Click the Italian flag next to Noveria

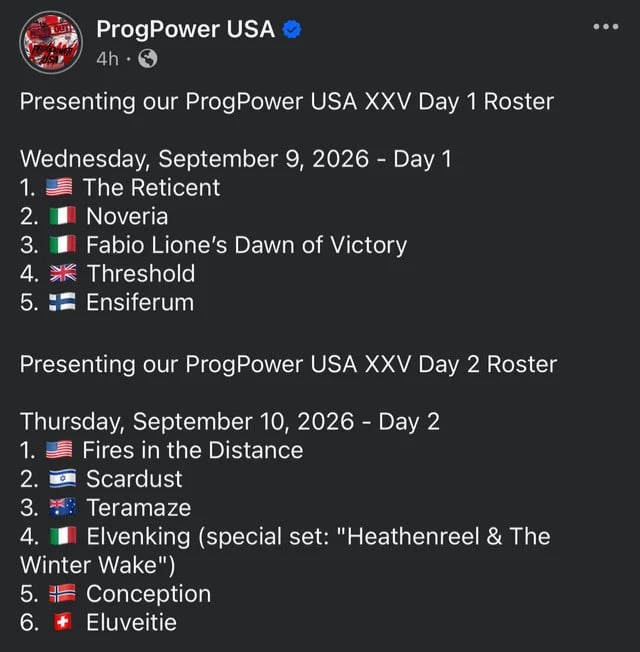pos(63,217)
